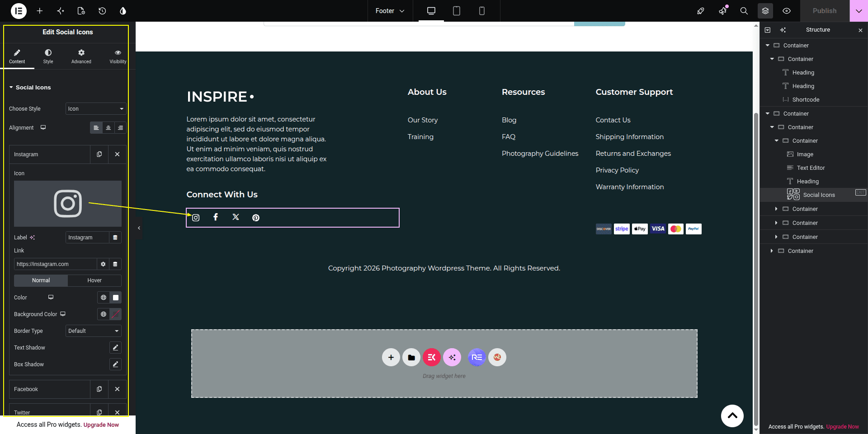Open the Footer document dropdown
The image size is (868, 434).
click(390, 11)
